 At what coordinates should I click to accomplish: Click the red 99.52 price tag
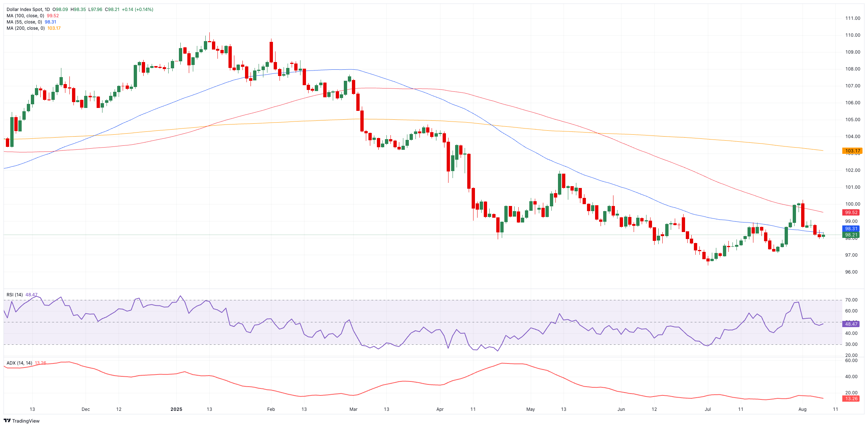pos(851,213)
